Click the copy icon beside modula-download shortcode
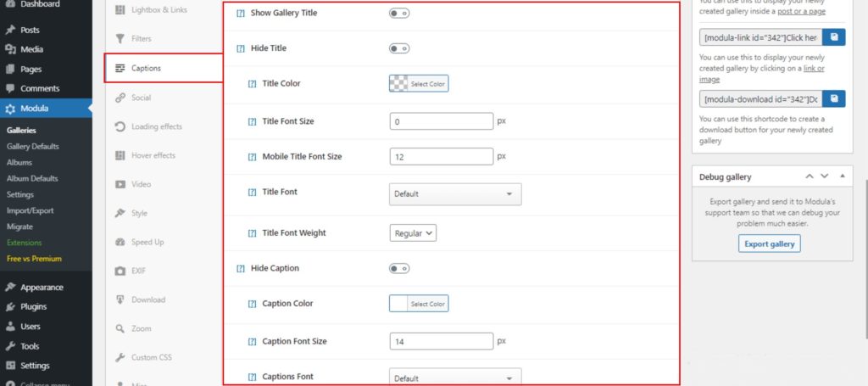 [x=834, y=99]
